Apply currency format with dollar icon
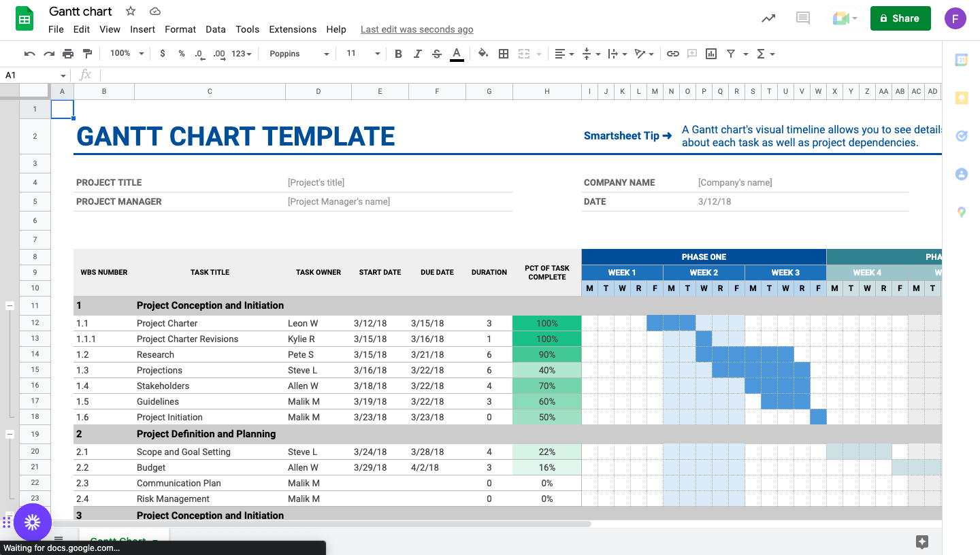980x555 pixels. pyautogui.click(x=162, y=54)
